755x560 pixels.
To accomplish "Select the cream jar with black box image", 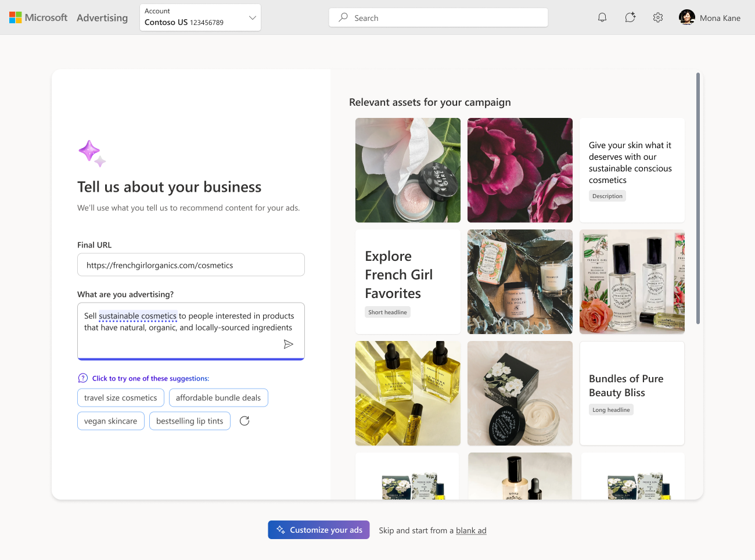I will click(x=520, y=393).
